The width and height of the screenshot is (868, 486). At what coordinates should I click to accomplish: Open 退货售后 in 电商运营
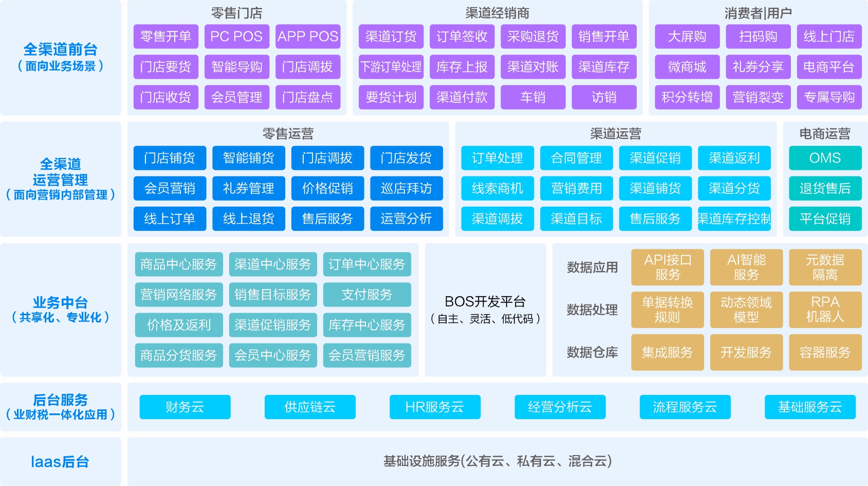coord(825,188)
